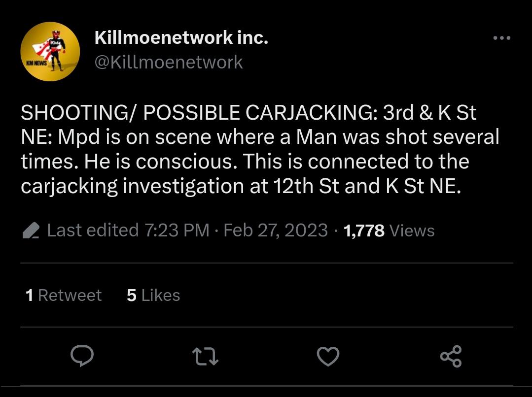View edit history via Last edited label

click(93, 230)
